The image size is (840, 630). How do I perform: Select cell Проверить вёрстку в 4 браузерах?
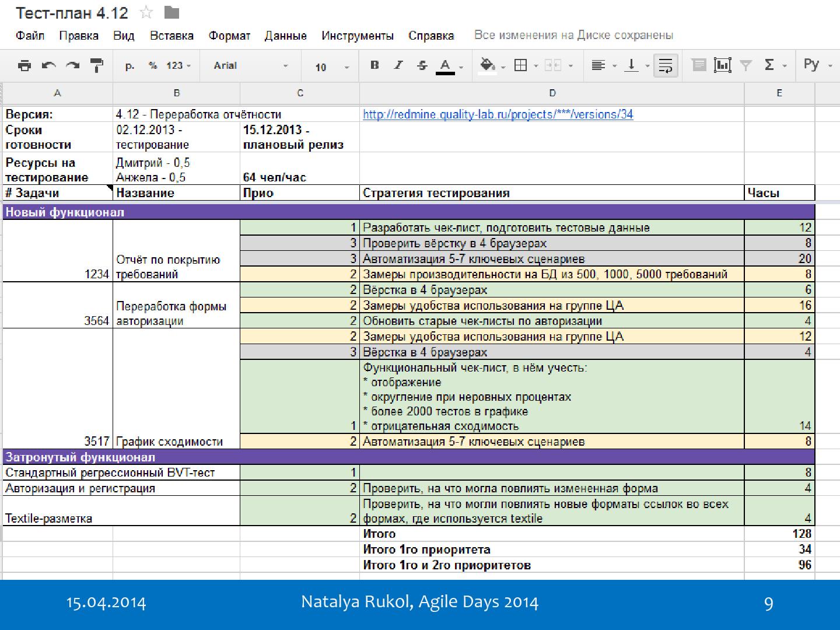point(552,243)
